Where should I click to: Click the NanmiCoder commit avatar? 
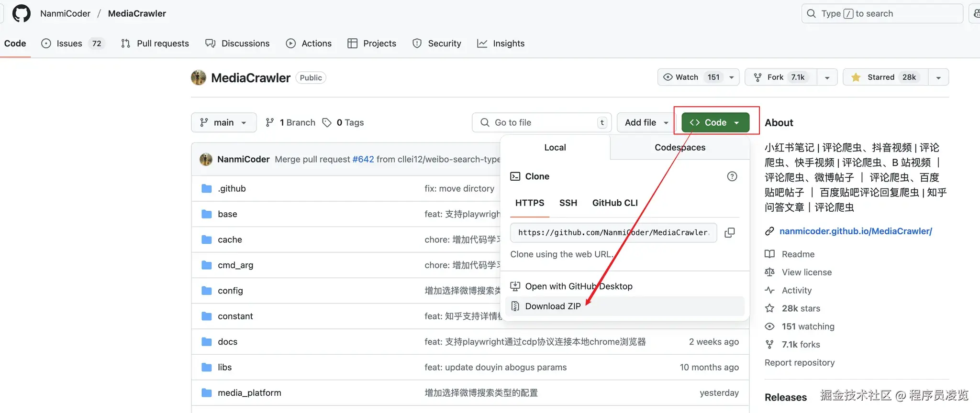click(x=206, y=159)
